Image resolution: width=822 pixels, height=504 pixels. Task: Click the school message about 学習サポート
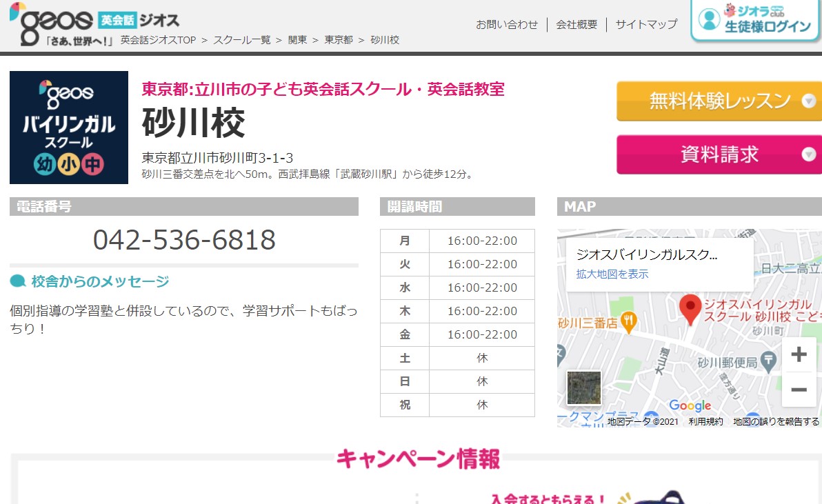183,320
